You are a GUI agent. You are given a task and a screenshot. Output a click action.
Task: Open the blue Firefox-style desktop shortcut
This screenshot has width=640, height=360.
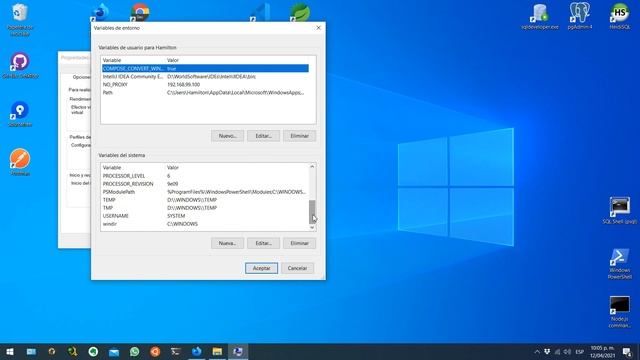pos(100,12)
